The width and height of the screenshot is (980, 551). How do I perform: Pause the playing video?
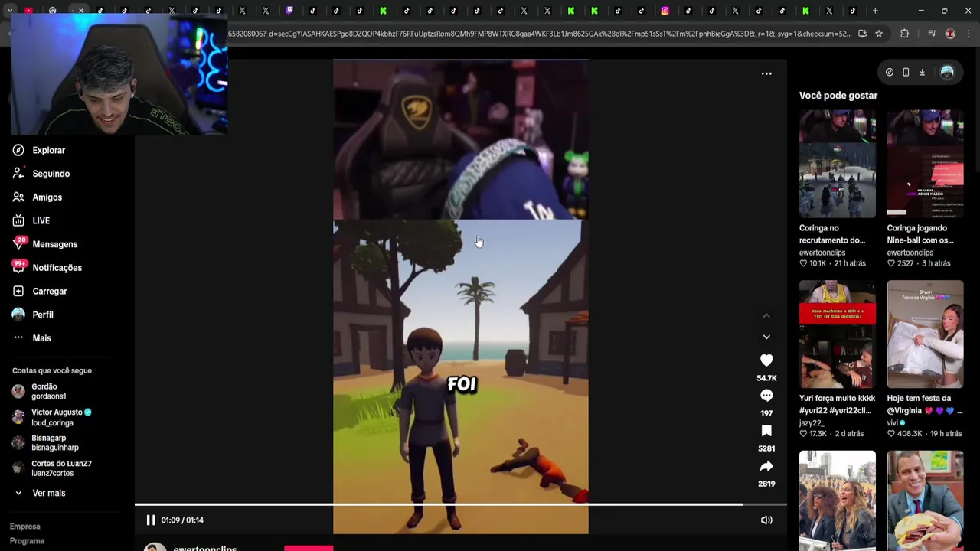click(151, 520)
